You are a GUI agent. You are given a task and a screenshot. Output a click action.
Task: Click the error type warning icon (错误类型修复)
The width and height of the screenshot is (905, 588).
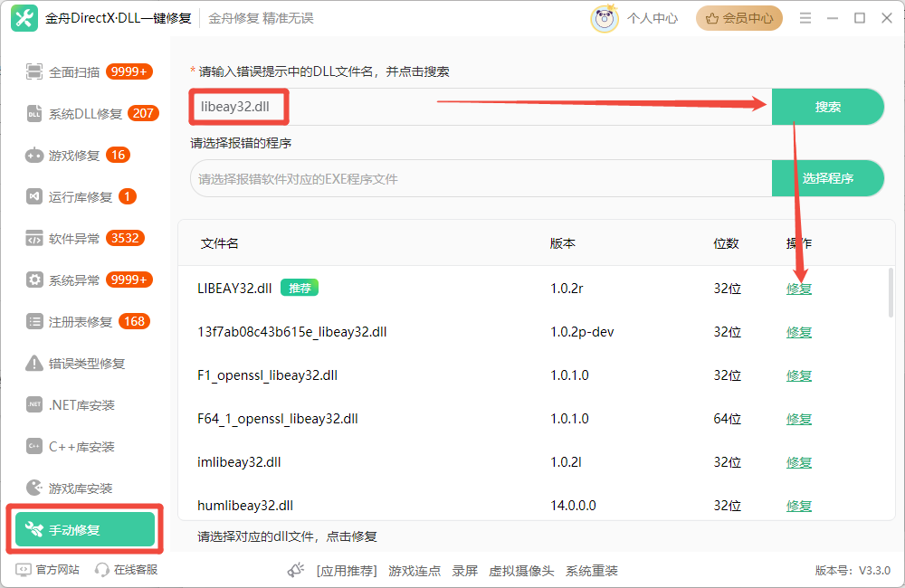point(34,363)
